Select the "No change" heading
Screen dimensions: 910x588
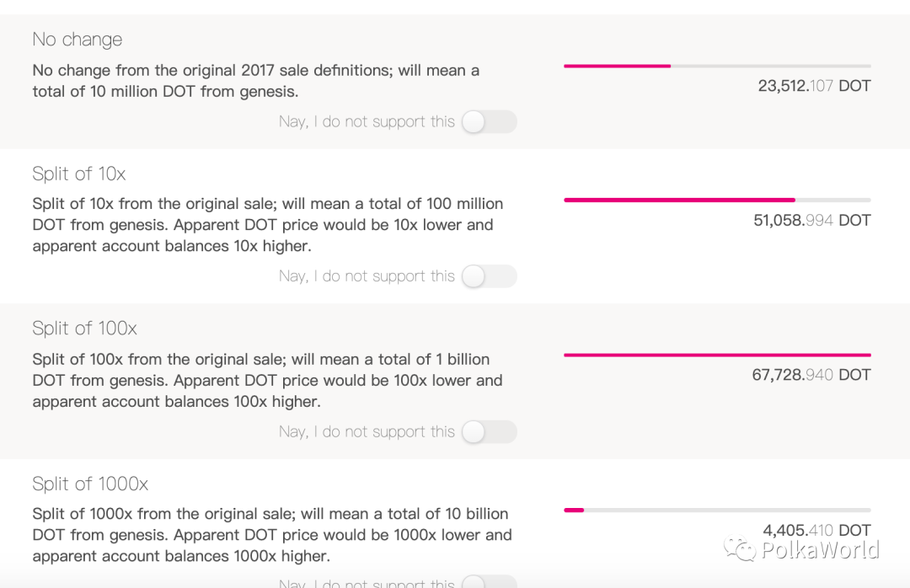(78, 40)
